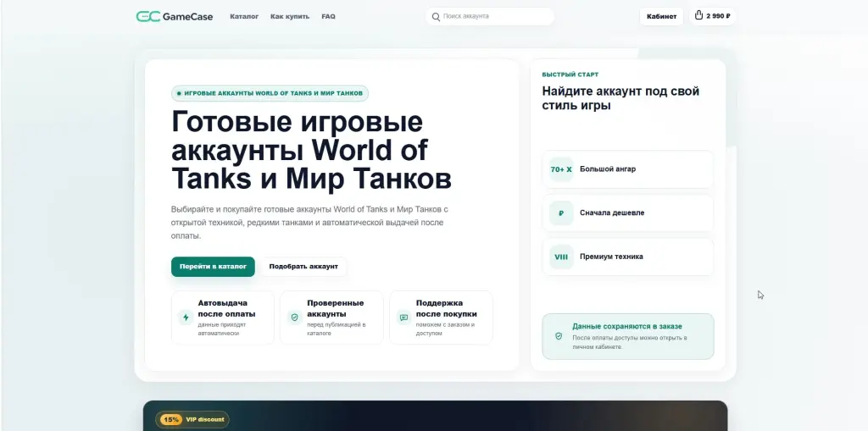Click the chat icon beside Поддержка после покупки

(x=403, y=318)
